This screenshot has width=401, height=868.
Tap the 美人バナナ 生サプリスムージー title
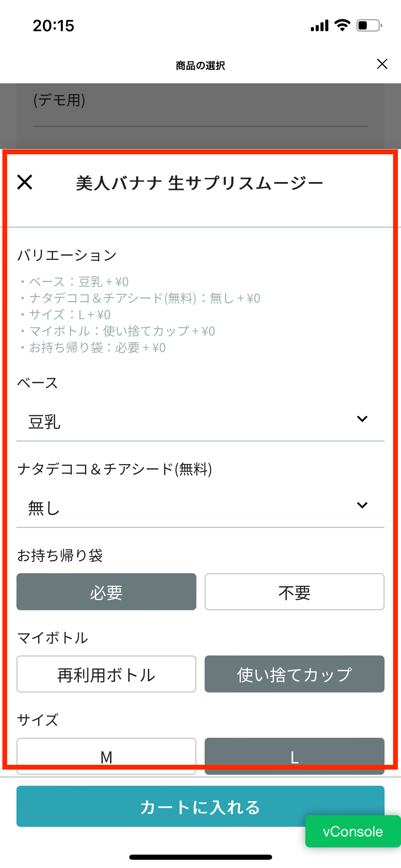point(199,183)
